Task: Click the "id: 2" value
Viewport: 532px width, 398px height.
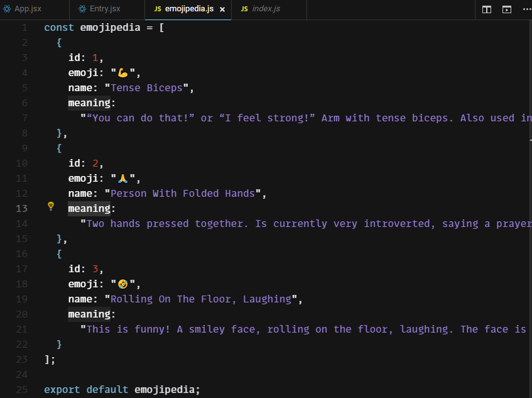Action: tap(95, 163)
